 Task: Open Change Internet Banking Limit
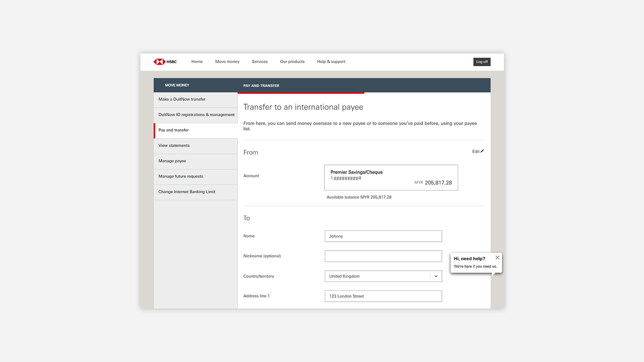tap(196, 192)
